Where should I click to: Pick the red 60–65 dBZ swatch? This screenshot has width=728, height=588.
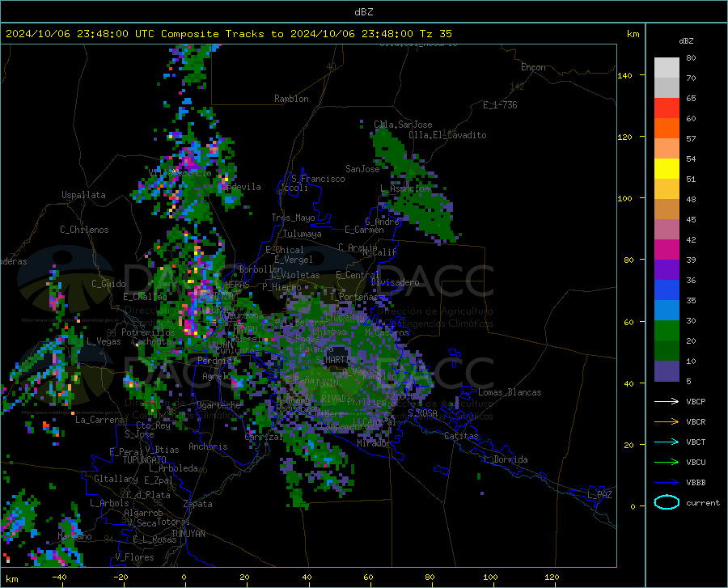pos(667,108)
